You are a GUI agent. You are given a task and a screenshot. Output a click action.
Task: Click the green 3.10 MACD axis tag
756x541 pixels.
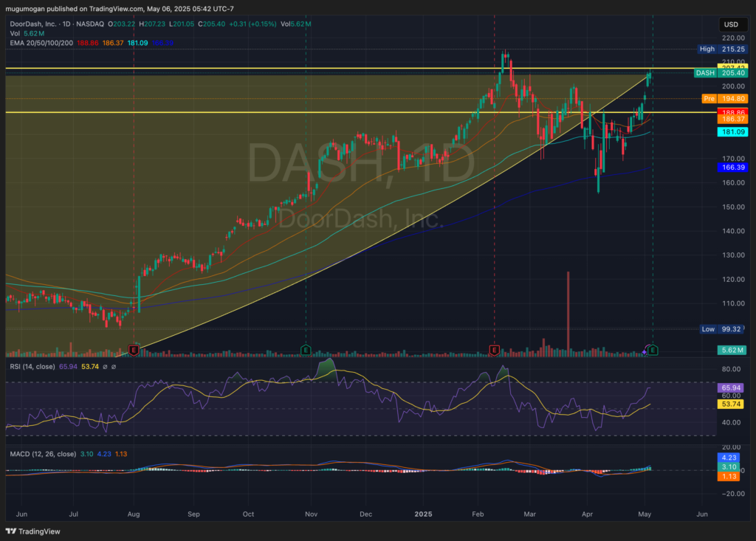(x=729, y=466)
